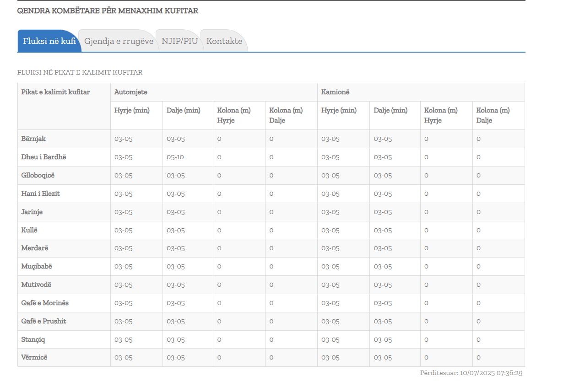Click the 05-10 exit time for Dheu i Bardhë
Image resolution: width=585 pixels, height=392 pixels.
tap(175, 157)
